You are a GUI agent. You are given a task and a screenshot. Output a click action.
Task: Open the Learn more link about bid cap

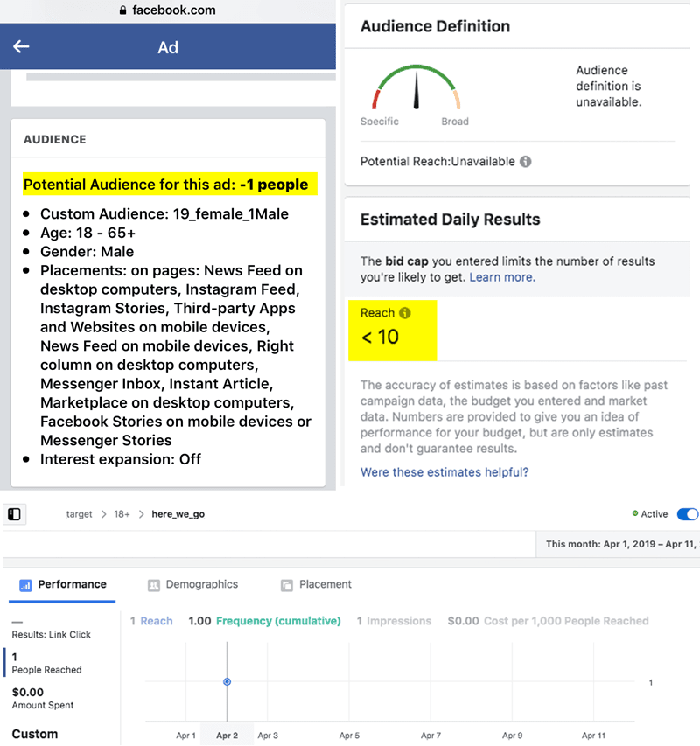pyautogui.click(x=502, y=277)
